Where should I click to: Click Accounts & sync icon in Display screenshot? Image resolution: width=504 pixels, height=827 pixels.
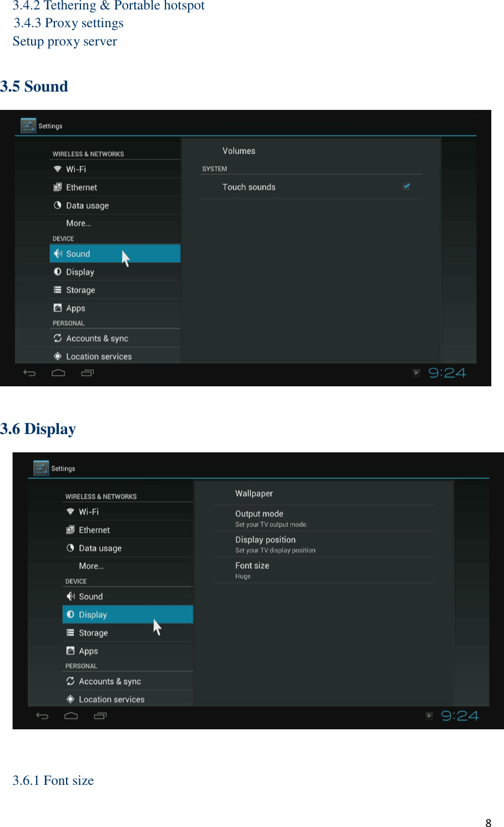tap(70, 681)
